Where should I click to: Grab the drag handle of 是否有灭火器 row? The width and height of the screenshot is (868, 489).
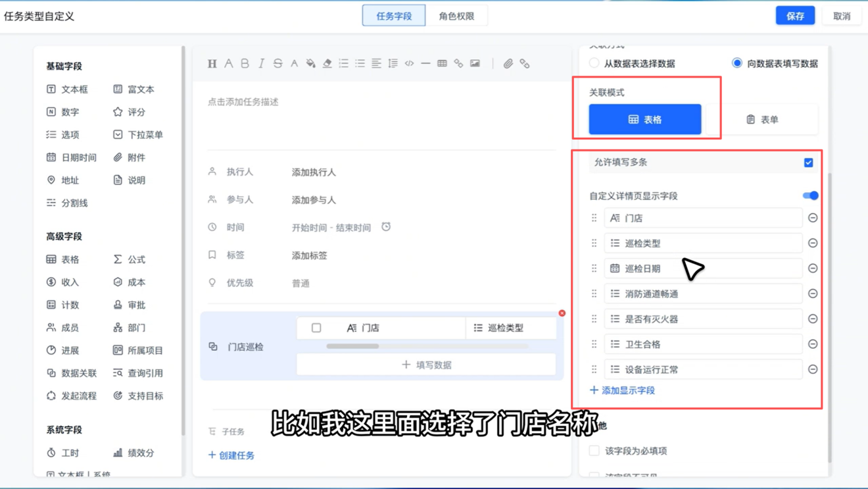pyautogui.click(x=594, y=319)
